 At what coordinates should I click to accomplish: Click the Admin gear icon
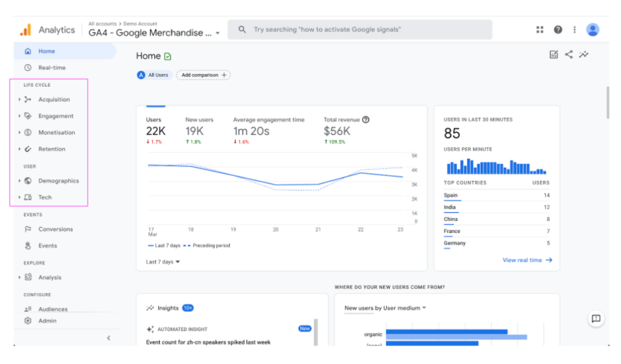28,321
